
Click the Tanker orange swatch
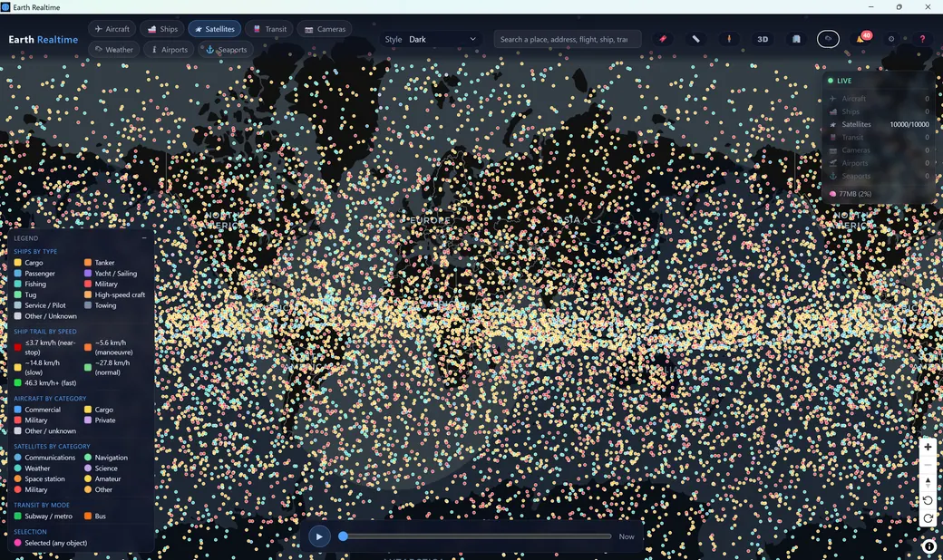[88, 263]
